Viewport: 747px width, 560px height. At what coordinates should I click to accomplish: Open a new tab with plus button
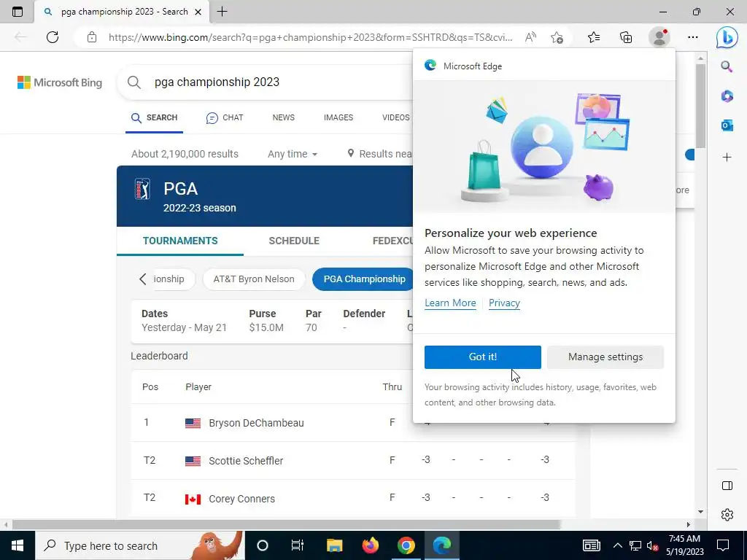(x=222, y=12)
